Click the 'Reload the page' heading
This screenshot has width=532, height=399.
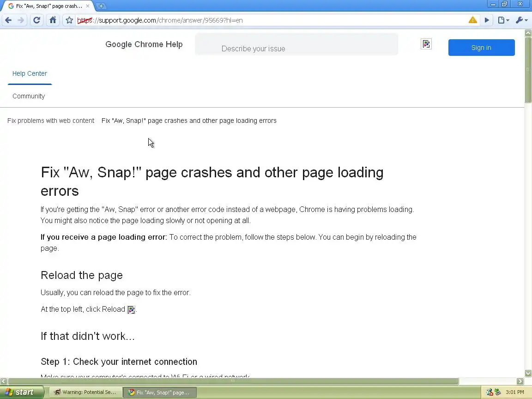coord(81,275)
